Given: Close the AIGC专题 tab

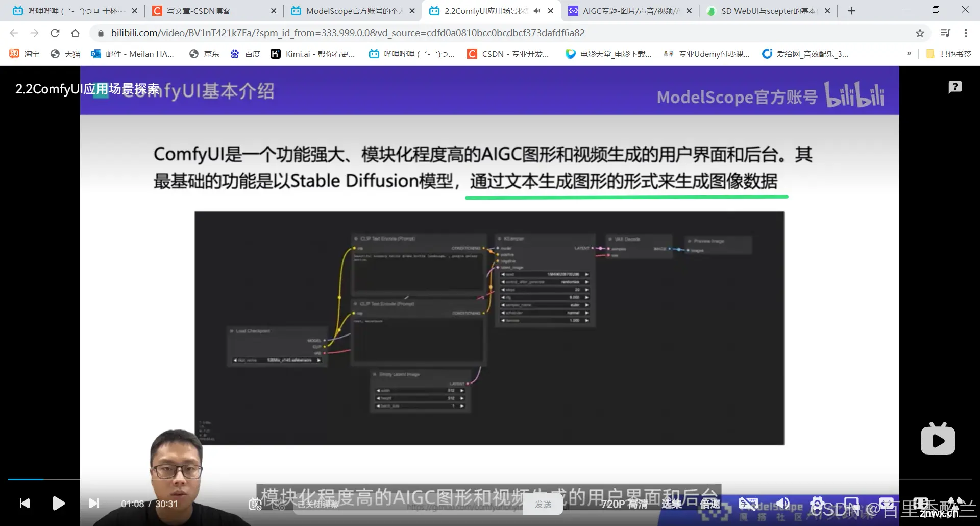Looking at the screenshot, I should [x=689, y=11].
